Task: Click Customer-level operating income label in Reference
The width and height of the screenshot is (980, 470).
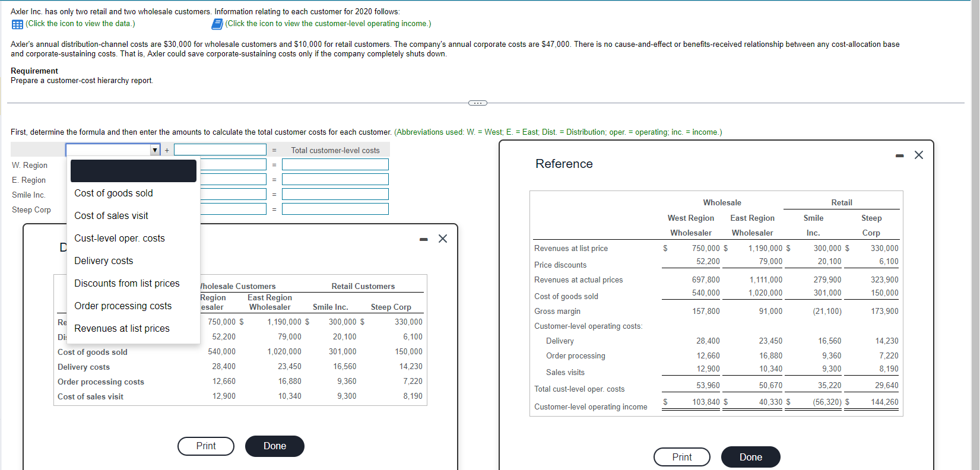Action: (591, 407)
